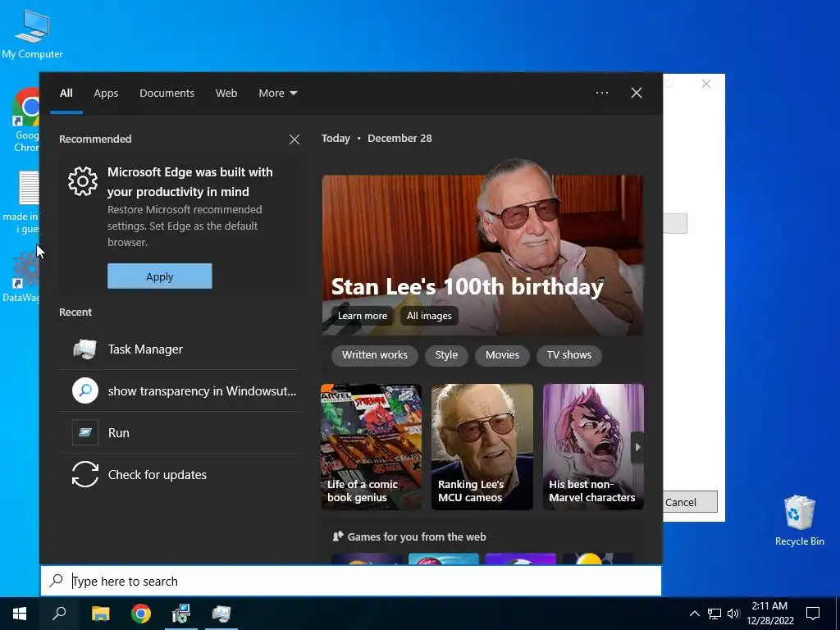Open the Windows Start menu
Screen dimensions: 840x630
click(x=20, y=614)
